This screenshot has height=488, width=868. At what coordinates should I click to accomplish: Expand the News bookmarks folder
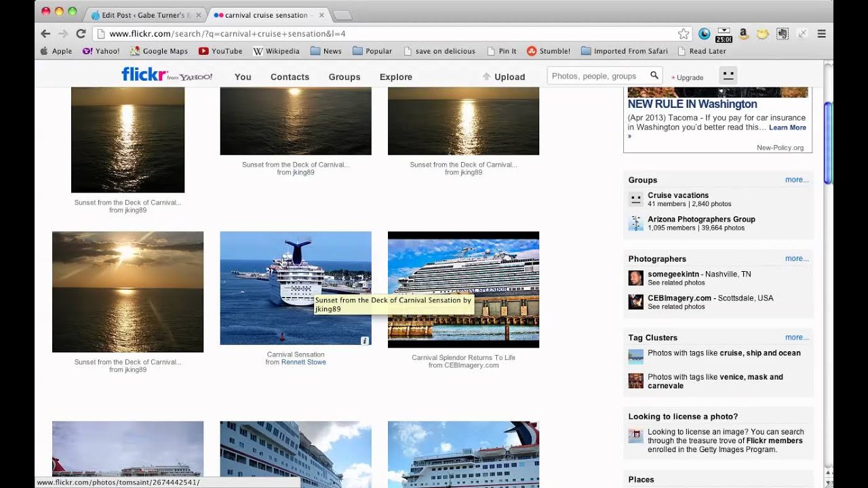[x=326, y=51]
